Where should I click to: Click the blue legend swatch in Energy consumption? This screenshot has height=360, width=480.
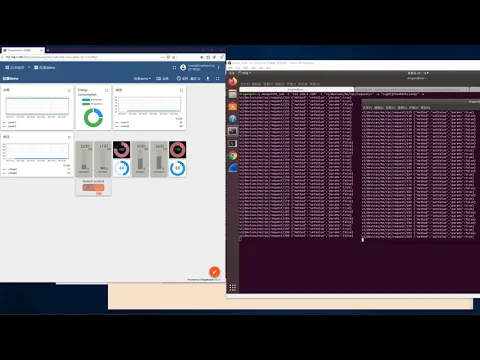86,100
